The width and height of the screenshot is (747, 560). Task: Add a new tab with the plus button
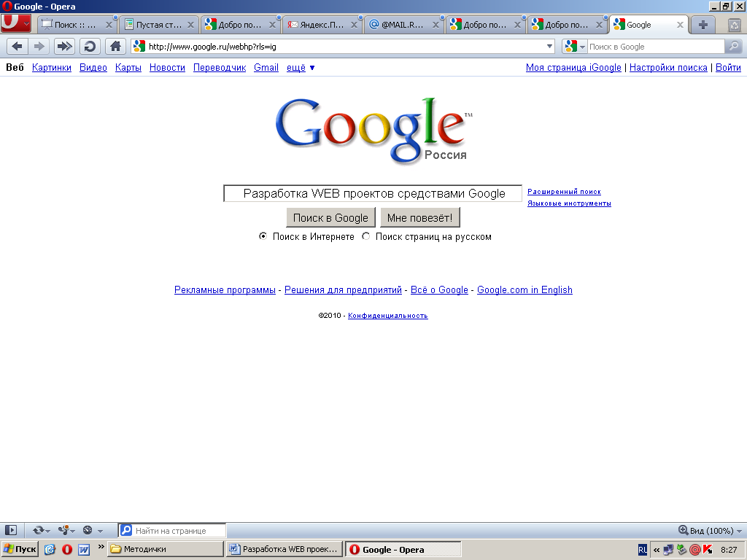[703, 25]
